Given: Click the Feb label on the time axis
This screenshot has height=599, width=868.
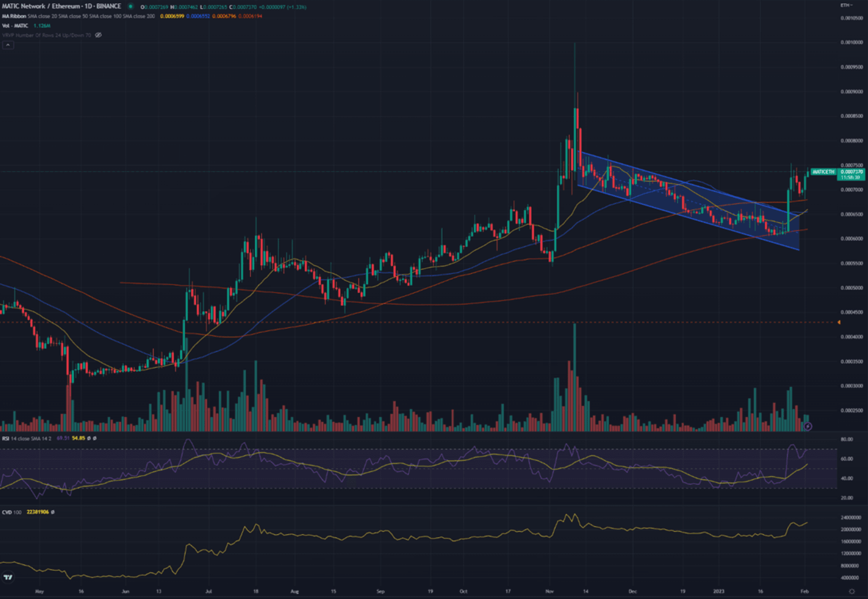Looking at the screenshot, I should coord(805,591).
